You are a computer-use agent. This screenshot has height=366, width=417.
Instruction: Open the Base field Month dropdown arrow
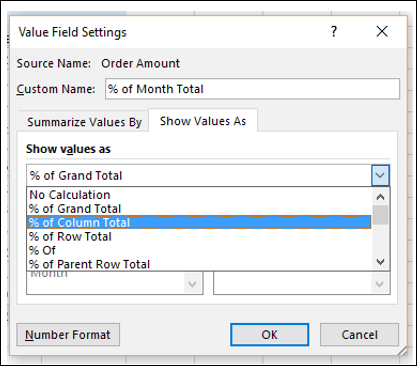pyautogui.click(x=193, y=284)
